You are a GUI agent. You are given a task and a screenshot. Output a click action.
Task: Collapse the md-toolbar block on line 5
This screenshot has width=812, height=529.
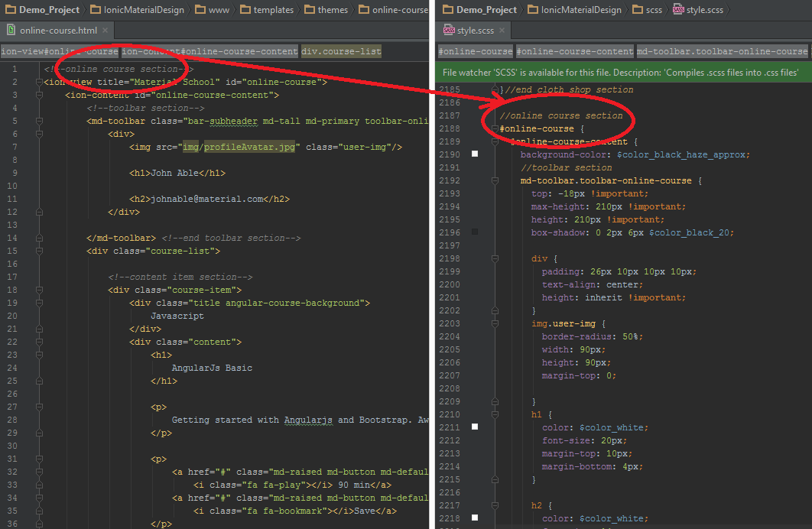point(39,121)
